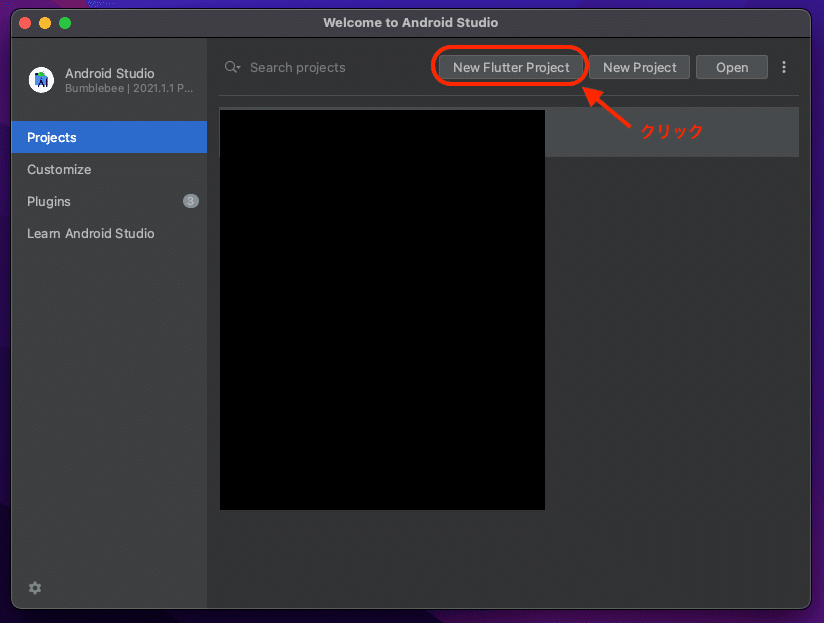Click the New Flutter Project button
Screen dimensions: 824x623
[511, 67]
